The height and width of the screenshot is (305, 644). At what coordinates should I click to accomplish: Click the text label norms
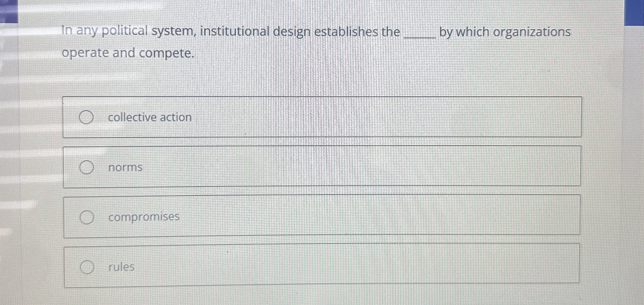[x=125, y=167]
